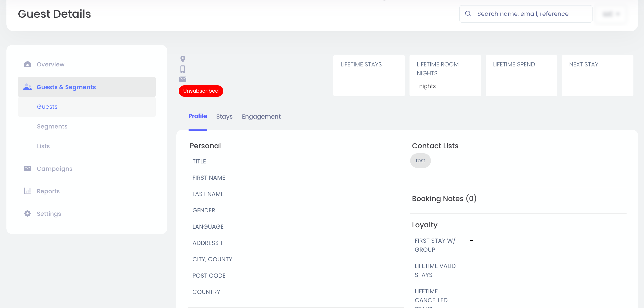Go to the Segments submenu item
This screenshot has width=644, height=308.
(x=52, y=126)
